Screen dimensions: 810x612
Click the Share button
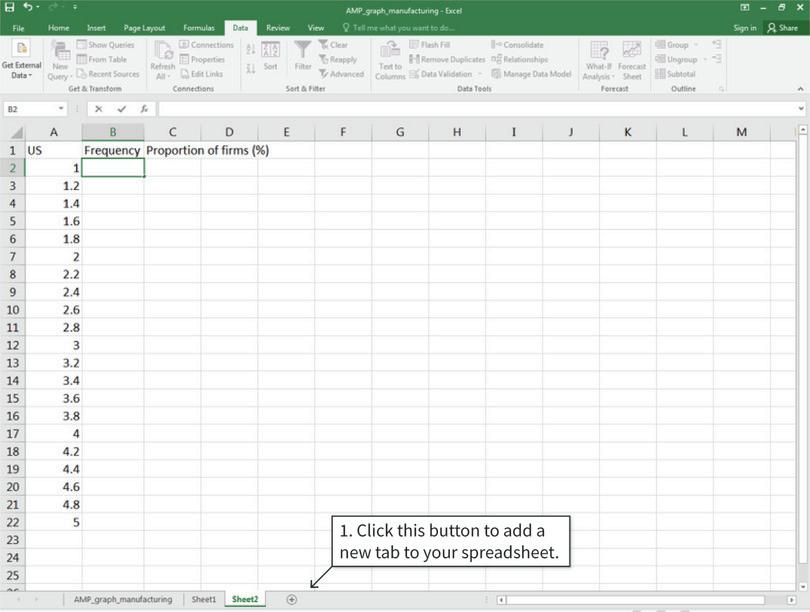pyautogui.click(x=785, y=27)
